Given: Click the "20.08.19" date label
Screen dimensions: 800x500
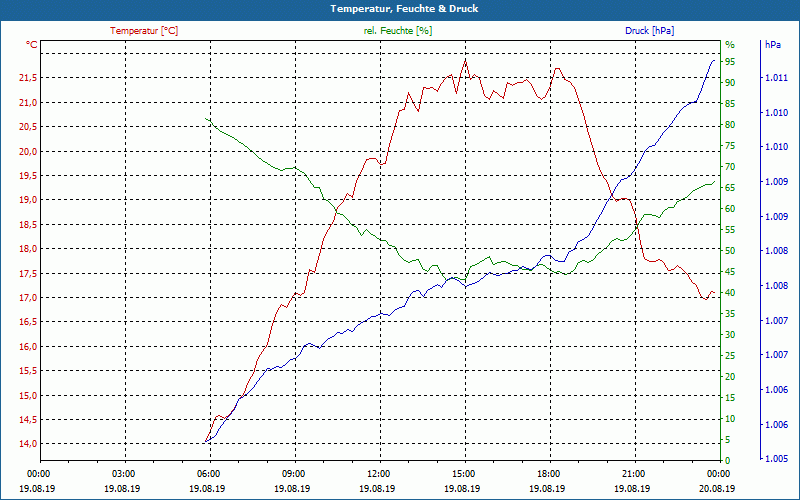Looking at the screenshot, I should point(717,489).
